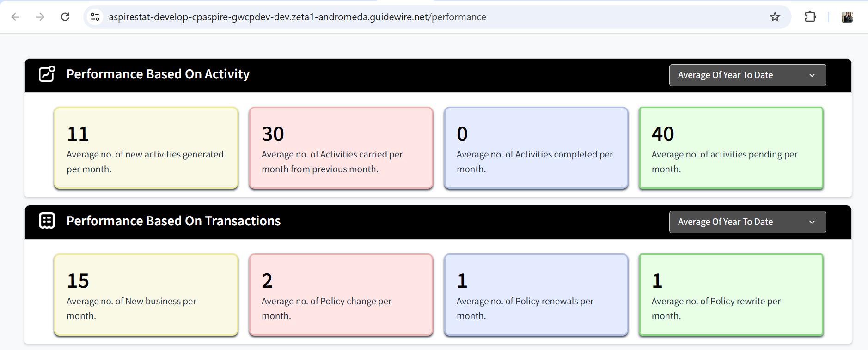Reload the performance page
Screen dimensions: 868x350
coord(65,17)
